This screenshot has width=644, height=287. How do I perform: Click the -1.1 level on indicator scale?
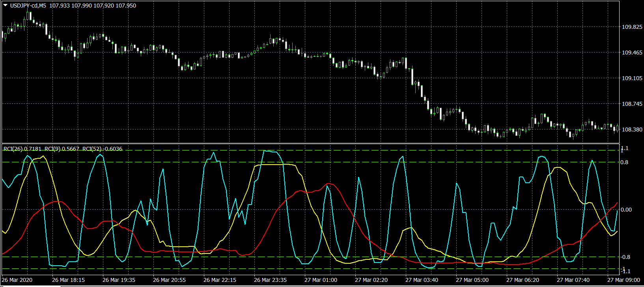coord(625,271)
